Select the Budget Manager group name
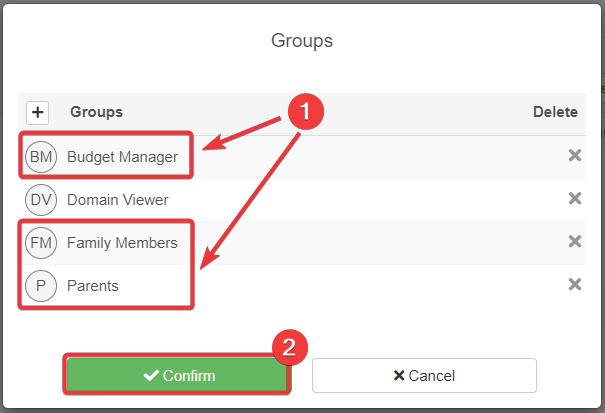This screenshot has height=413, width=605. pos(122,157)
